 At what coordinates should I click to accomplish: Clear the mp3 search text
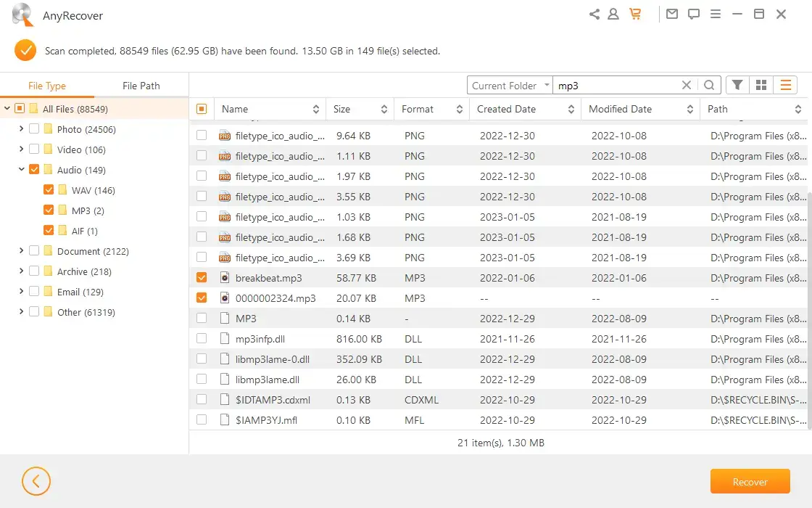pos(686,85)
